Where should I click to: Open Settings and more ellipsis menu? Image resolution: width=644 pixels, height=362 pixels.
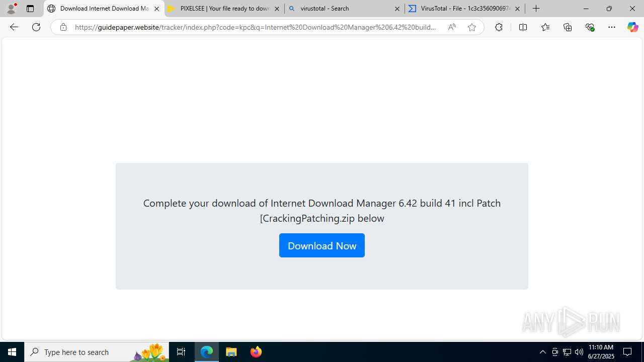(x=612, y=27)
